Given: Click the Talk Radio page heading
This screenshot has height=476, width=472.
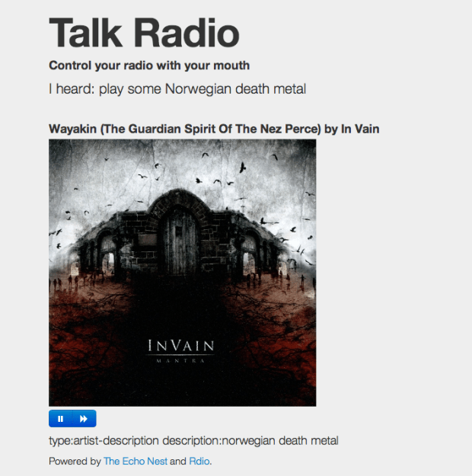Looking at the screenshot, I should click(x=144, y=33).
